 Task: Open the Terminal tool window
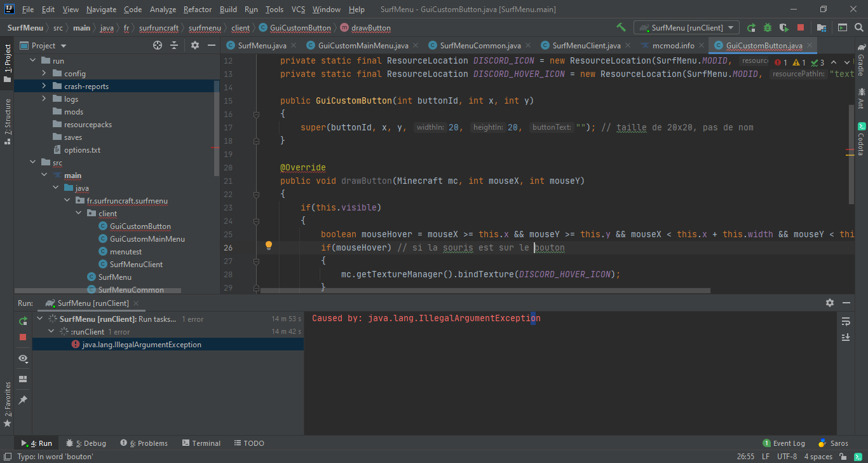[x=201, y=443]
